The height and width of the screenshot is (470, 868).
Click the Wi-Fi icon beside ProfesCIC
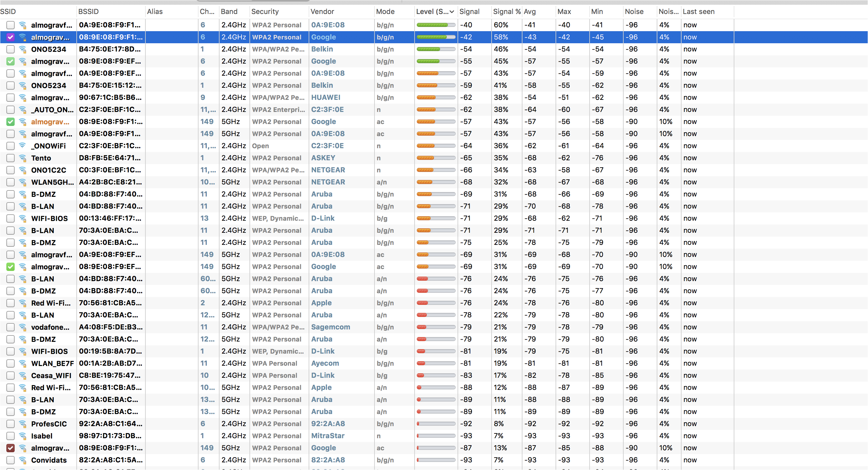point(23,424)
